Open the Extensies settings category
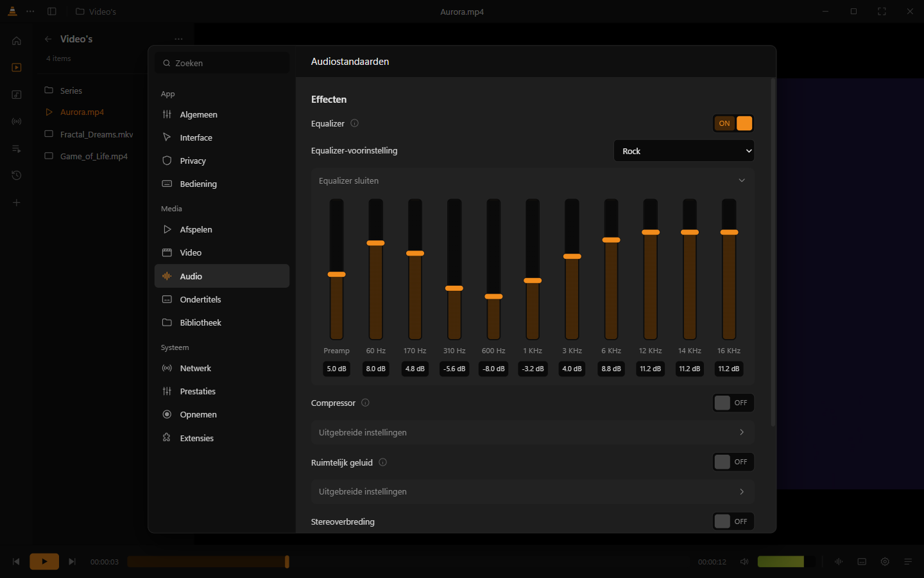The height and width of the screenshot is (578, 924). click(222, 438)
